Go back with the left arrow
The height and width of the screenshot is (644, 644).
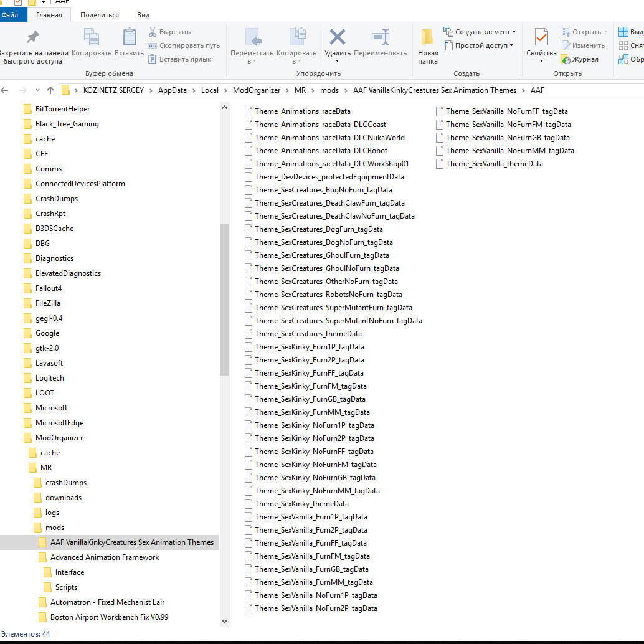point(5,90)
